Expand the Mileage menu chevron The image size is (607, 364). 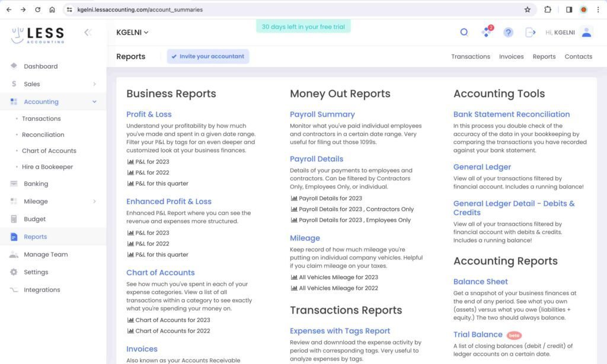coord(94,202)
